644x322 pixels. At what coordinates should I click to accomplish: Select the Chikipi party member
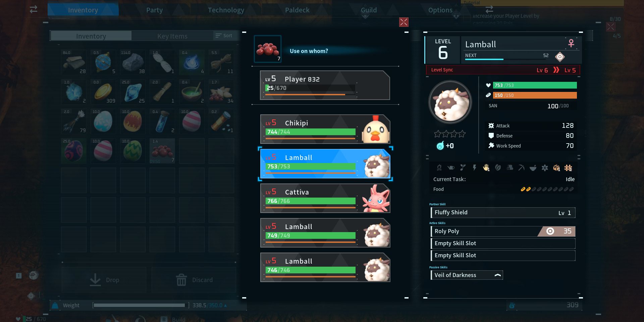325,129
